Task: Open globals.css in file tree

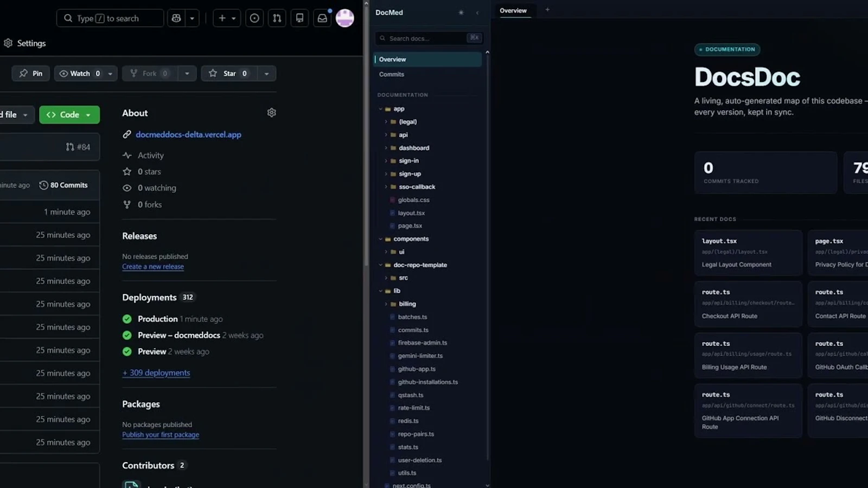Action: [413, 200]
